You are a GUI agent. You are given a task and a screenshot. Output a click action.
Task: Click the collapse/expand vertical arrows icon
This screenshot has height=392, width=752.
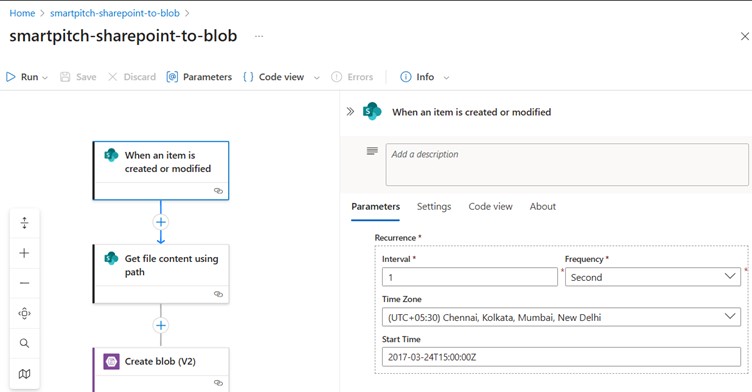coord(24,223)
